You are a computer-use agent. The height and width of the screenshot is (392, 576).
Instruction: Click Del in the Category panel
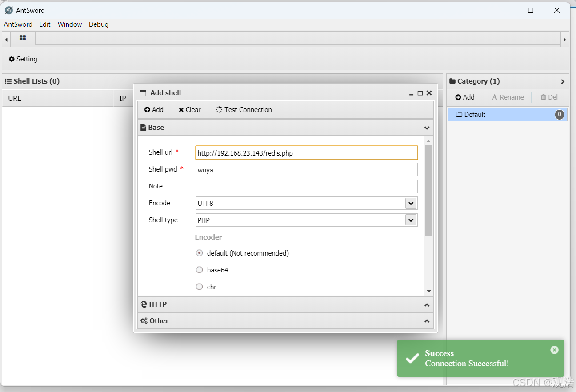click(x=549, y=97)
